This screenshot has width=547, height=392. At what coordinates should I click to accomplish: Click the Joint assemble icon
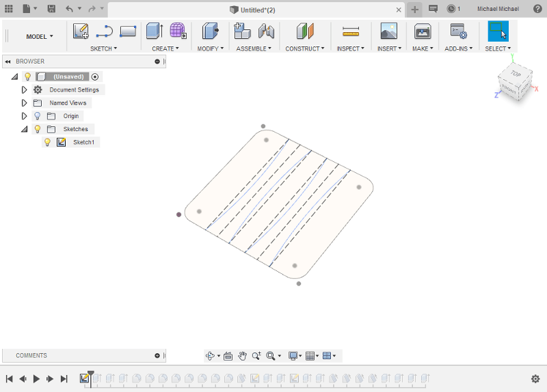pos(266,31)
